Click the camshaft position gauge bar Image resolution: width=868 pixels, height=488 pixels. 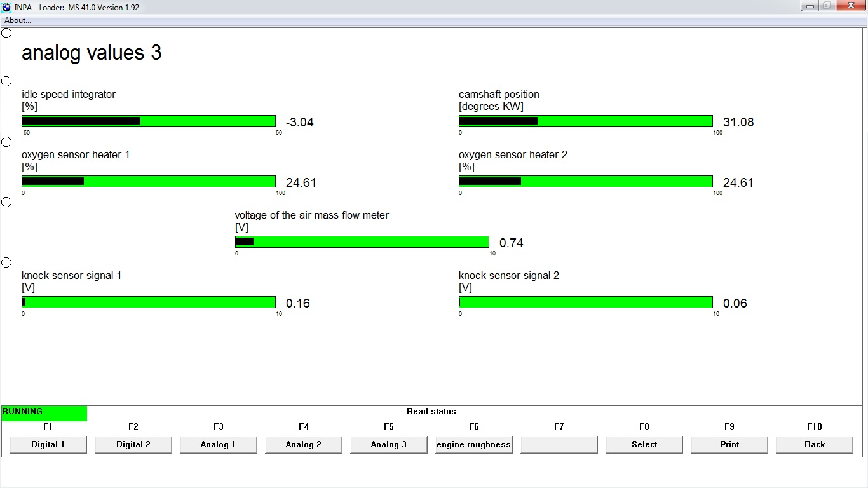click(585, 121)
